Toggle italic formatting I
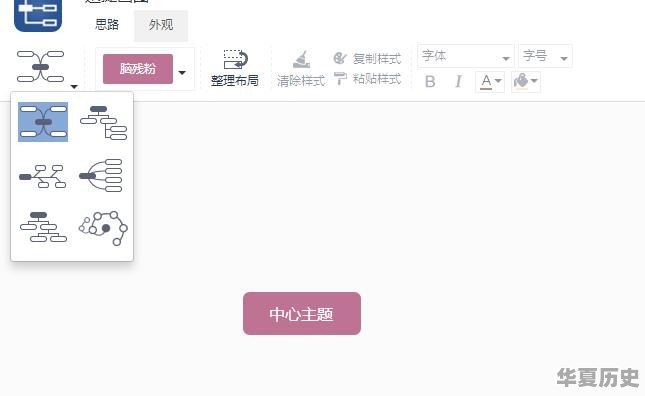Screen dimensions: 645x396 coord(458,81)
